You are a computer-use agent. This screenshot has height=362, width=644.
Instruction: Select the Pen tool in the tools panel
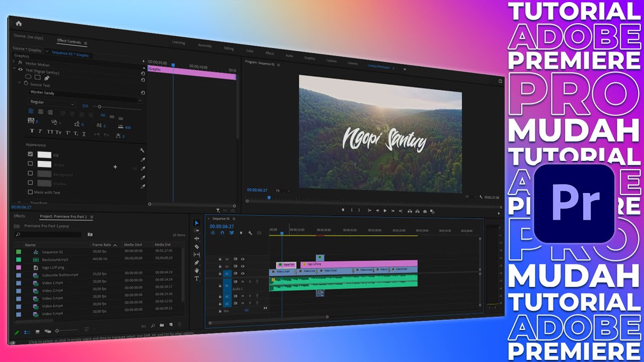pos(197,262)
